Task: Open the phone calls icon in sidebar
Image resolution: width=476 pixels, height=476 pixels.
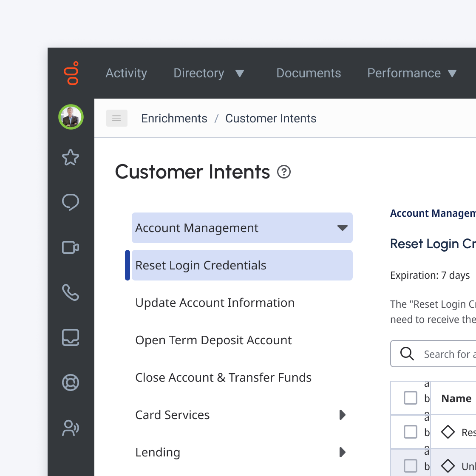Action: pos(71,292)
